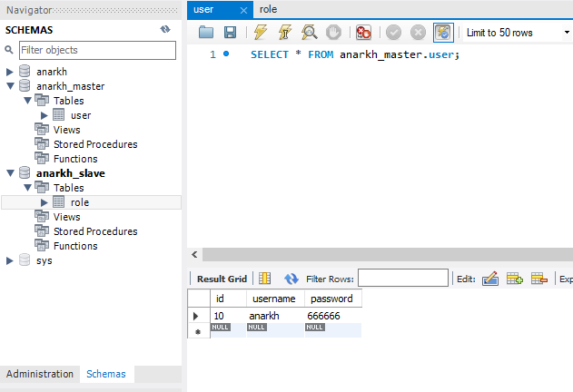The image size is (573, 392).
Task: Click the insert new row icon
Action: coord(514,279)
